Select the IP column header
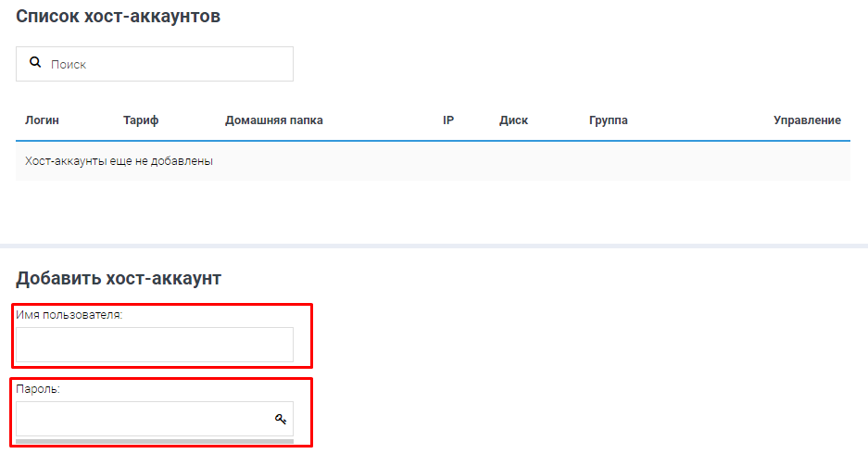Viewport: 868px width, 454px height. click(448, 120)
